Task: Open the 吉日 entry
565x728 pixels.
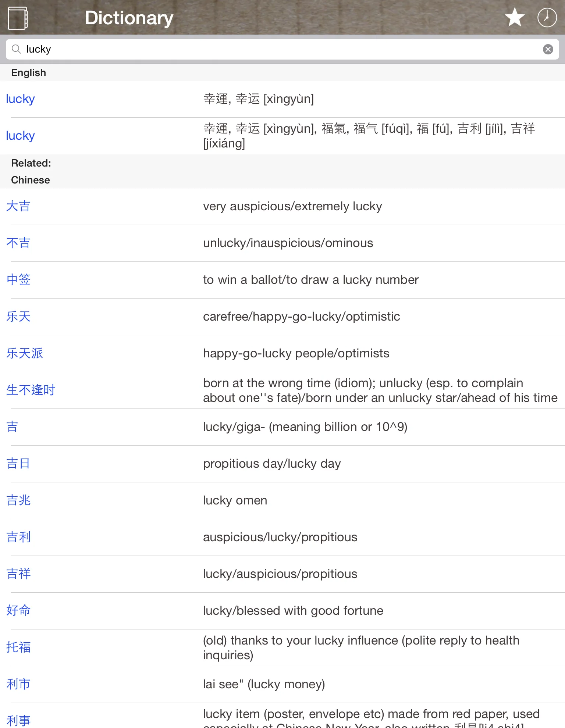Action: [x=282, y=464]
